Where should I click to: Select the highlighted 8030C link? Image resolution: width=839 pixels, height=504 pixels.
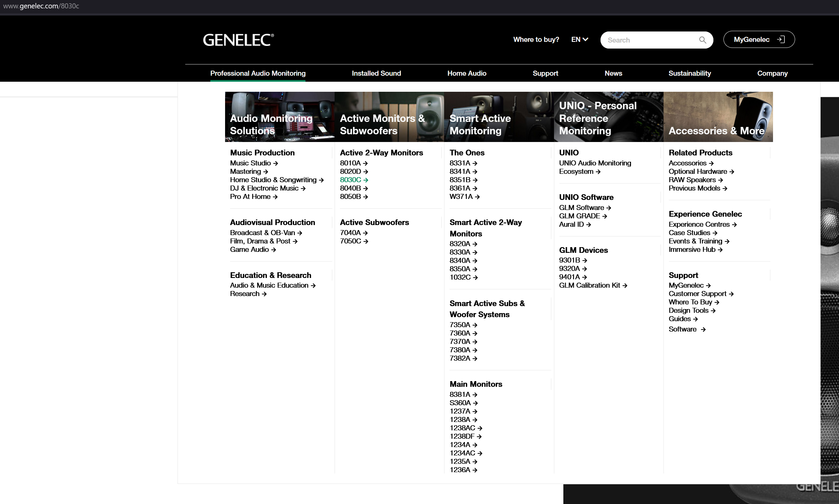point(354,179)
